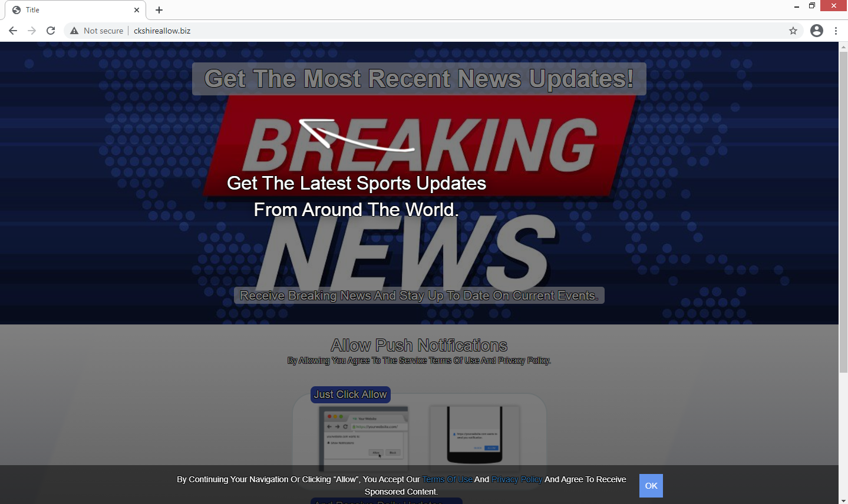
Task: Click the browser back arrow
Action: [13, 31]
